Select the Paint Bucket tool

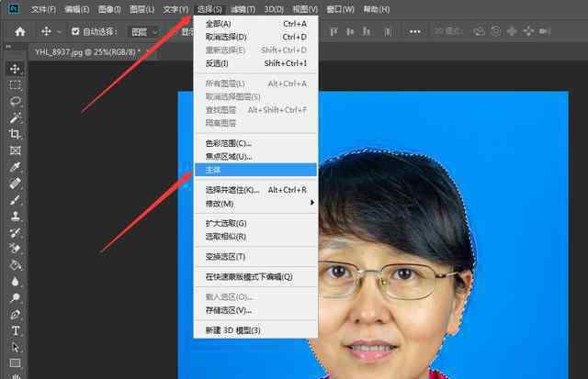(x=15, y=265)
